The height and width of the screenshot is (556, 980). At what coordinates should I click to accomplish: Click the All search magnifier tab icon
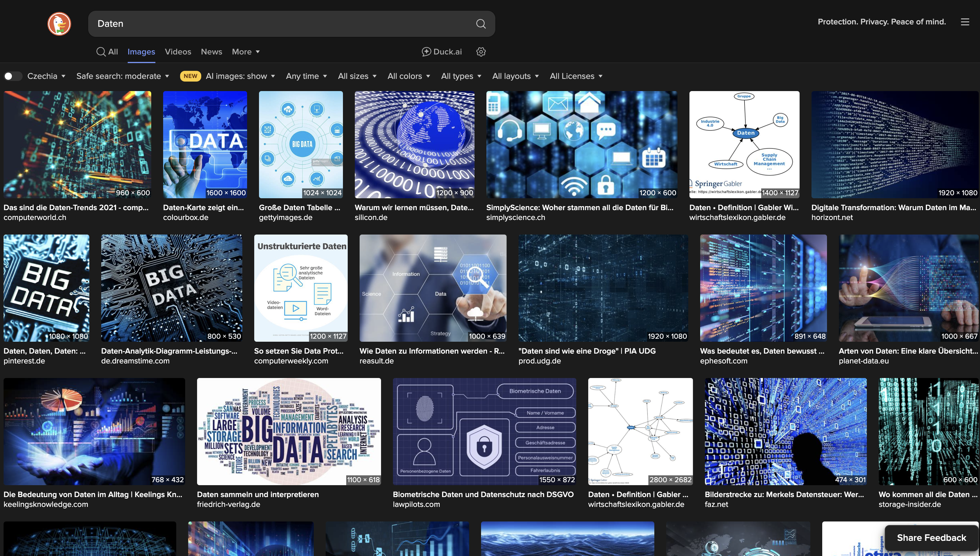click(101, 51)
